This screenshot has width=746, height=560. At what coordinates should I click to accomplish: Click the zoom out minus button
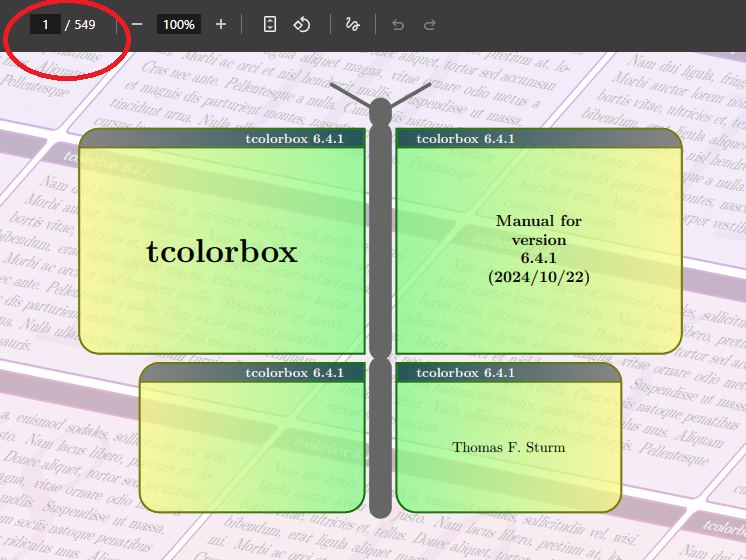(137, 24)
